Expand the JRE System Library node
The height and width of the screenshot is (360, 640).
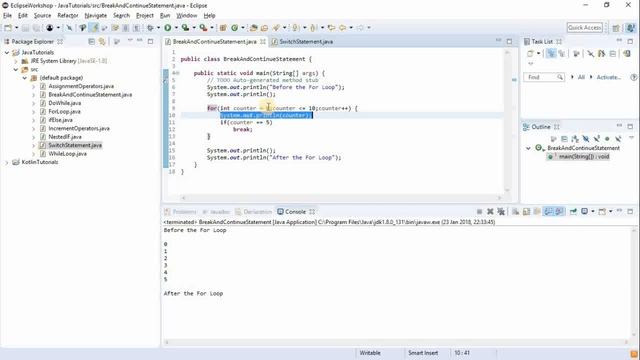[16, 61]
